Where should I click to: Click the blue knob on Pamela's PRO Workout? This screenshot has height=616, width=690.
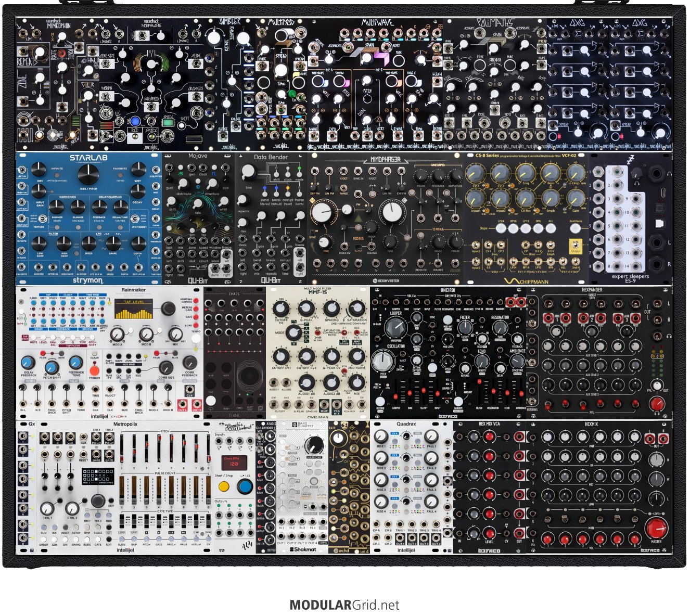pyautogui.click(x=245, y=487)
